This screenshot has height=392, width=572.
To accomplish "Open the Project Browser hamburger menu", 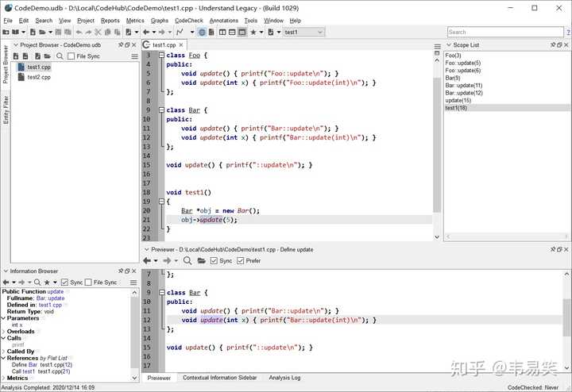I will 134,56.
